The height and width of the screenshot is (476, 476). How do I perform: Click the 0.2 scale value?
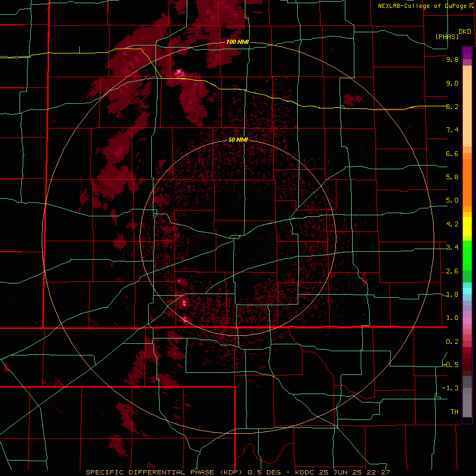[452, 342]
